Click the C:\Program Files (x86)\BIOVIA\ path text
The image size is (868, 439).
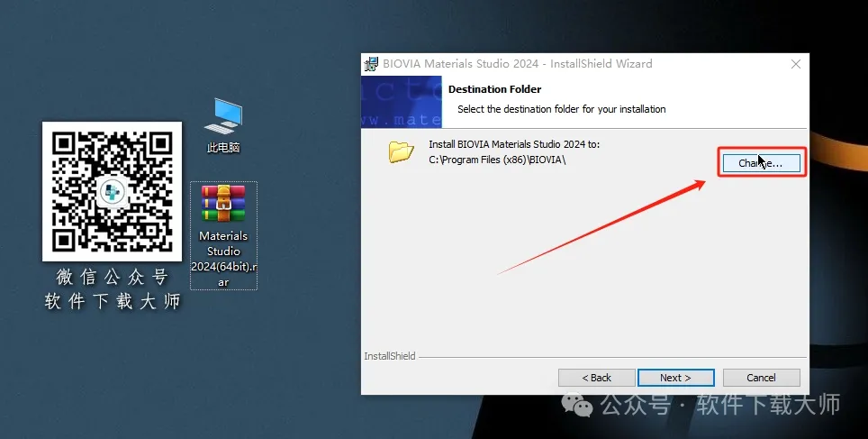(x=497, y=160)
